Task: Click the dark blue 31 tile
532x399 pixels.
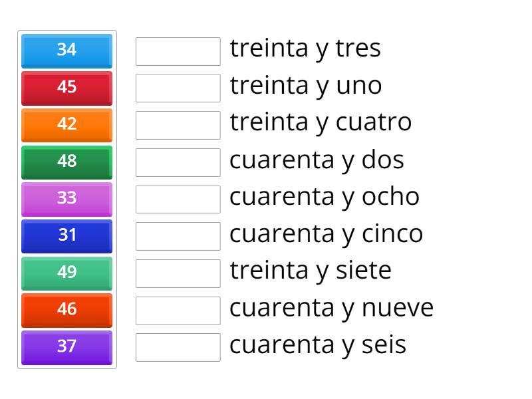Action: tap(66, 235)
